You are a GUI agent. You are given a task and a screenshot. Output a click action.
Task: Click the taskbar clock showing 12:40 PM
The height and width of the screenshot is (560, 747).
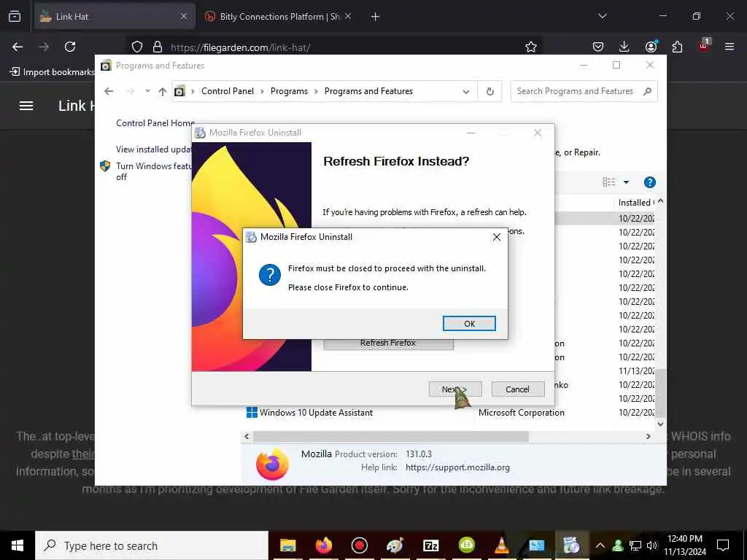pos(685,545)
